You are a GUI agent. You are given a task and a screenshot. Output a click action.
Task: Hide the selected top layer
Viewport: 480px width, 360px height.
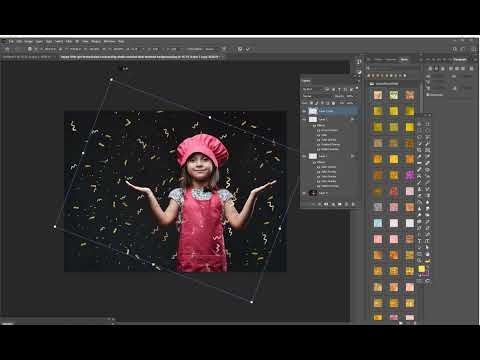(x=304, y=111)
